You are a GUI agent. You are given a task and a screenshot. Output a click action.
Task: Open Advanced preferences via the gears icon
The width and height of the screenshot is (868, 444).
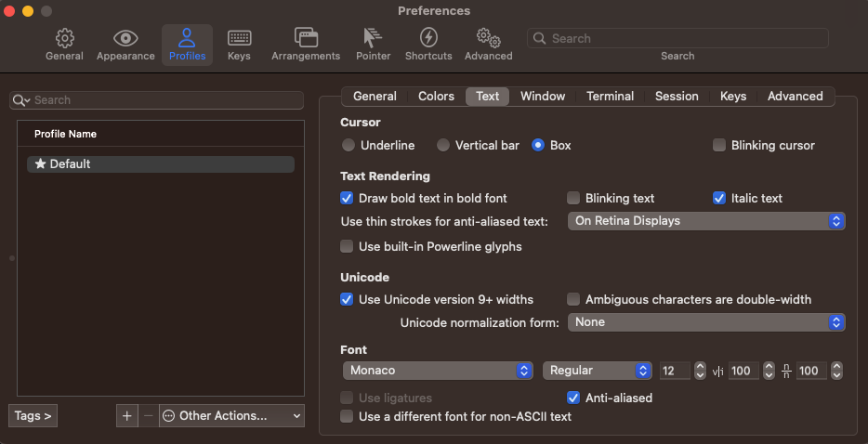tap(488, 45)
